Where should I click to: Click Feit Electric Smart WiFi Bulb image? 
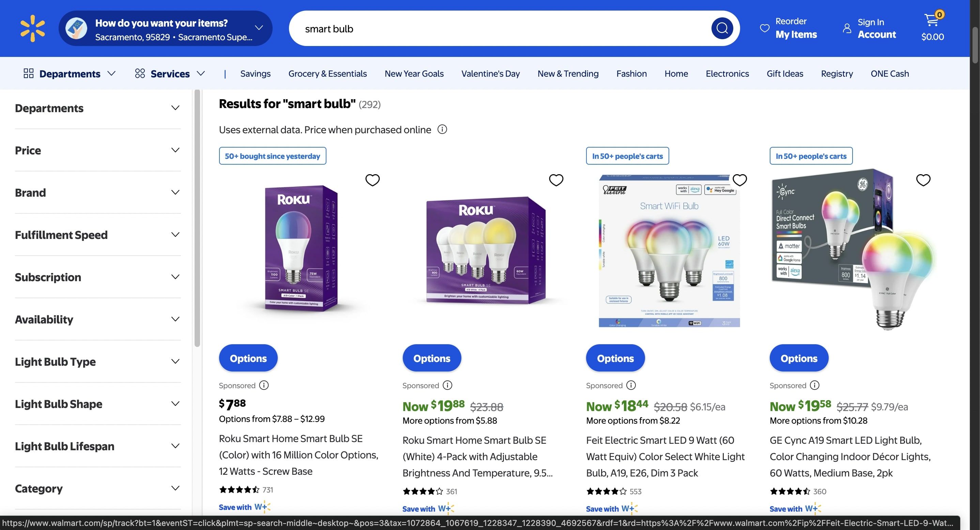click(x=669, y=251)
